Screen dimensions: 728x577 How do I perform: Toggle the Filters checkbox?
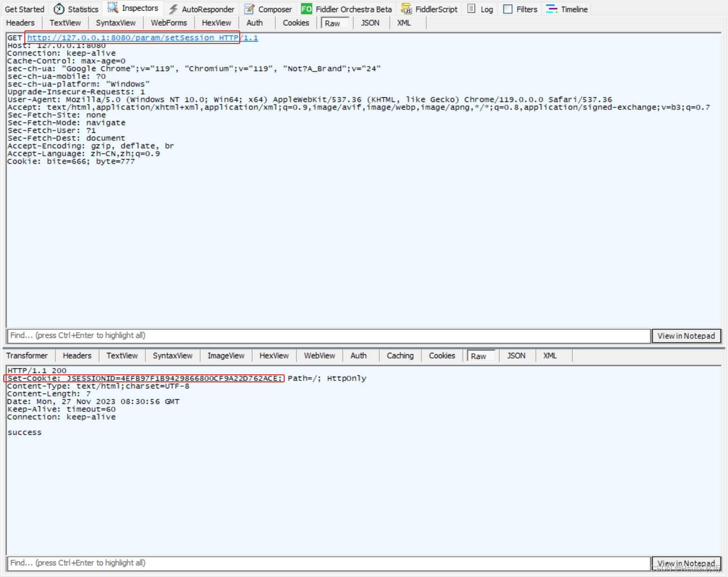coord(507,9)
